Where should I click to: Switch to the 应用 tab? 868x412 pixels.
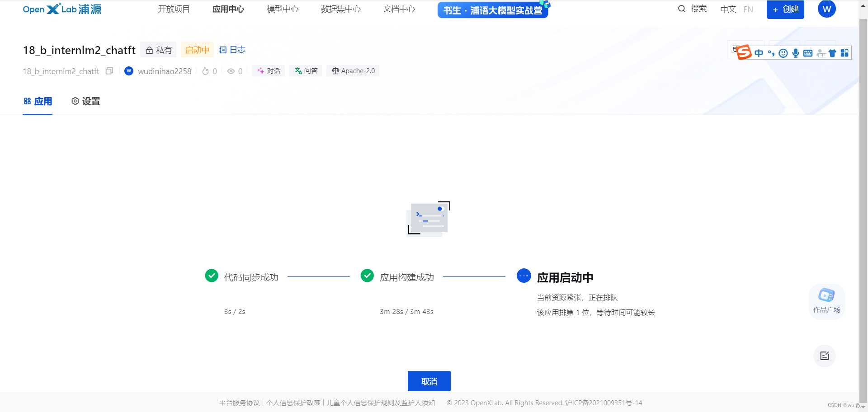[38, 101]
